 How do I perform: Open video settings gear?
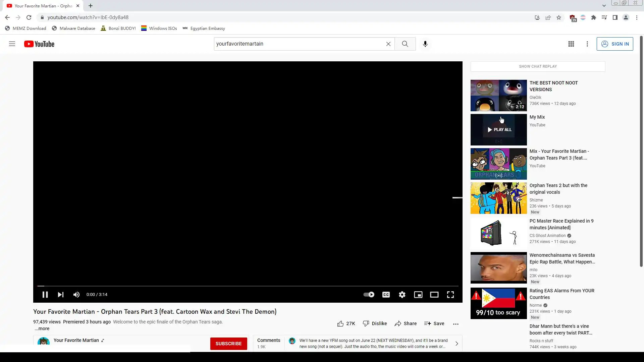point(402,295)
